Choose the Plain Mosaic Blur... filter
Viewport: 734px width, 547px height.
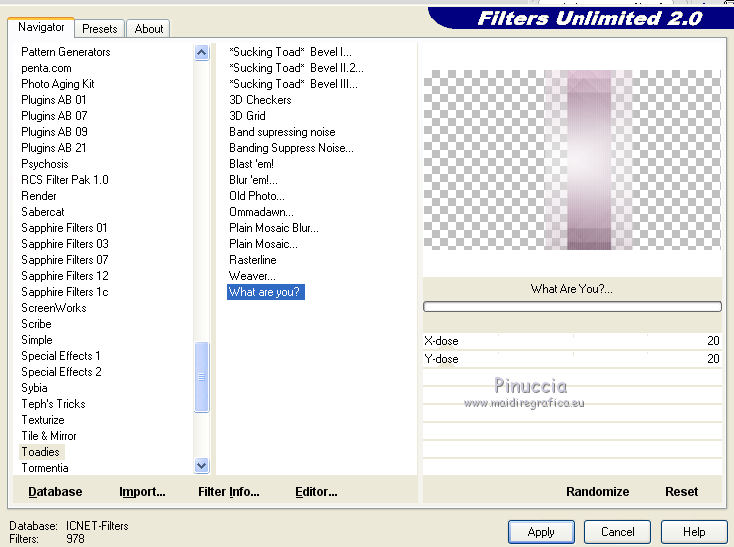click(274, 228)
